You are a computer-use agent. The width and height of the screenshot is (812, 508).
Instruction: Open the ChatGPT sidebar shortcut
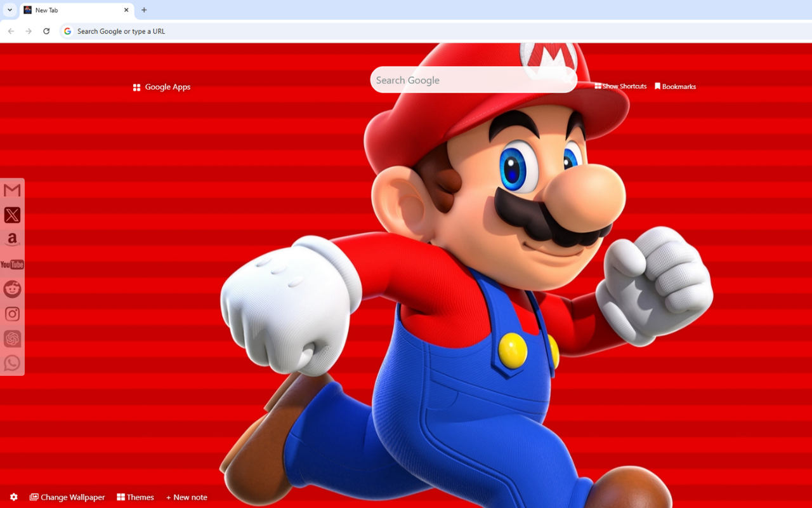tap(12, 338)
